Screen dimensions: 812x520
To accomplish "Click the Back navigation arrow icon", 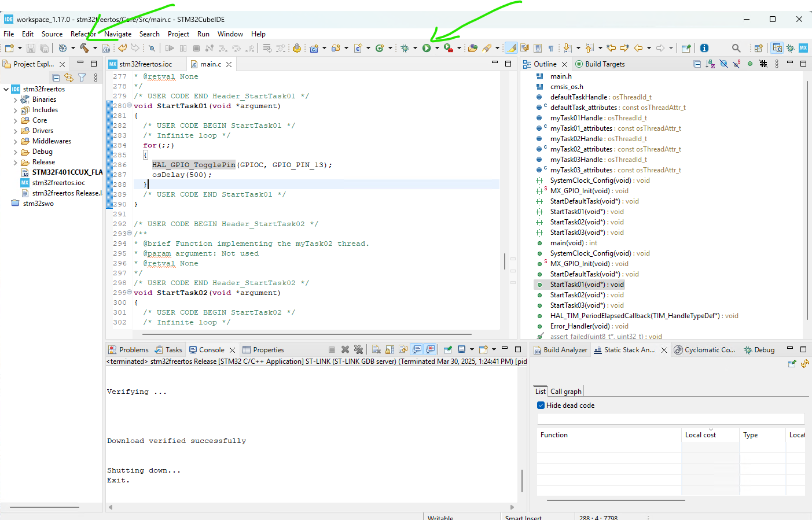I will click(638, 48).
